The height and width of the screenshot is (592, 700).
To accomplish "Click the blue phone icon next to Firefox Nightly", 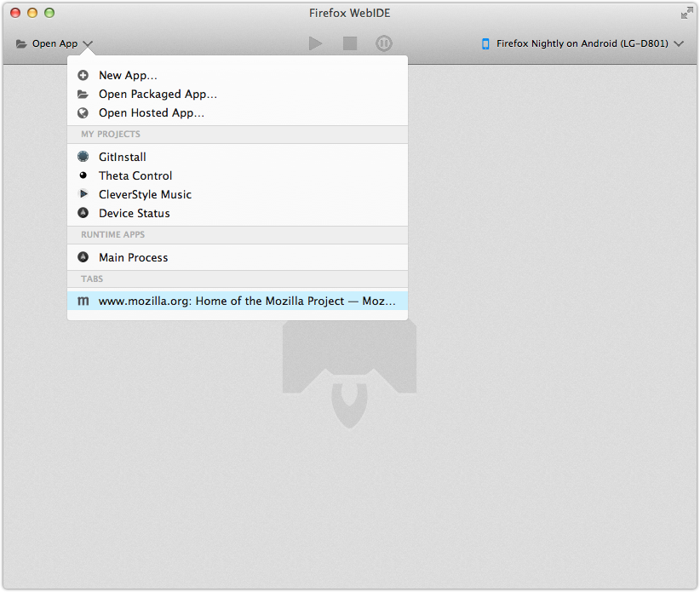I will pos(485,43).
